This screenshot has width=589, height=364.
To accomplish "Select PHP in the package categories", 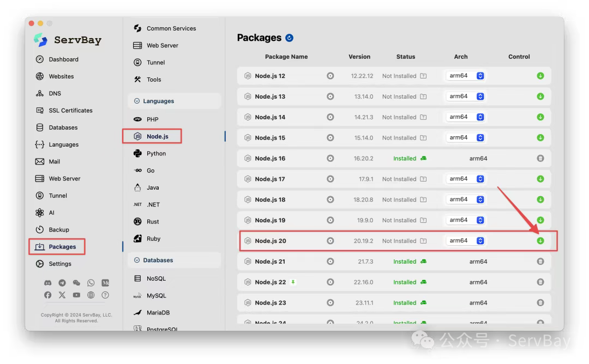I will (146, 119).
